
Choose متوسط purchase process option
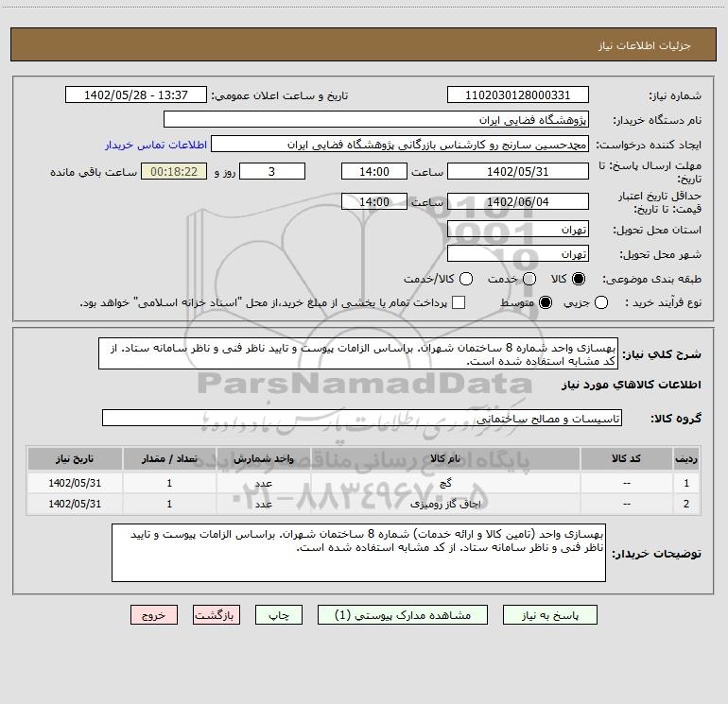coord(546,302)
